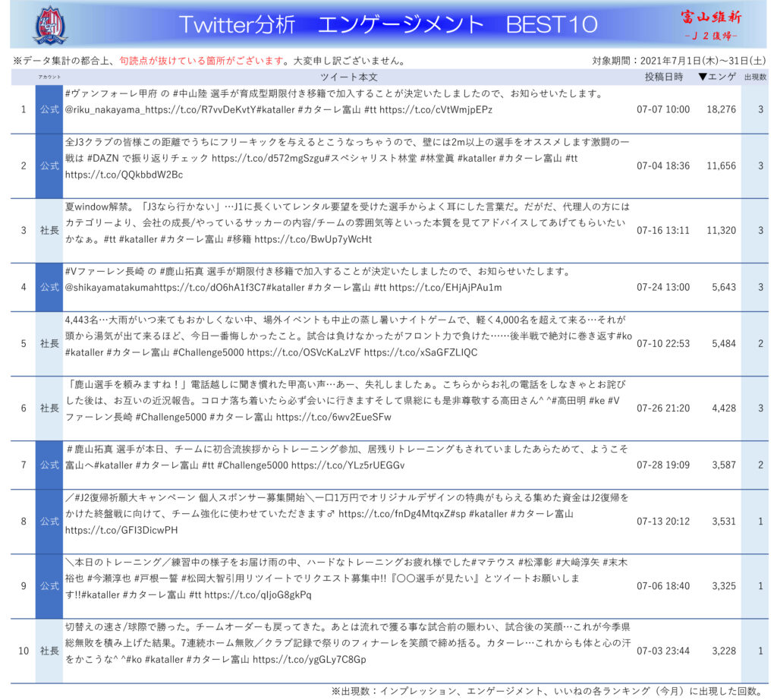Open link https://t.co/QQkbbdW2Bc in rank 2 tweet
Screen dimensions: 777x700
tap(124, 175)
